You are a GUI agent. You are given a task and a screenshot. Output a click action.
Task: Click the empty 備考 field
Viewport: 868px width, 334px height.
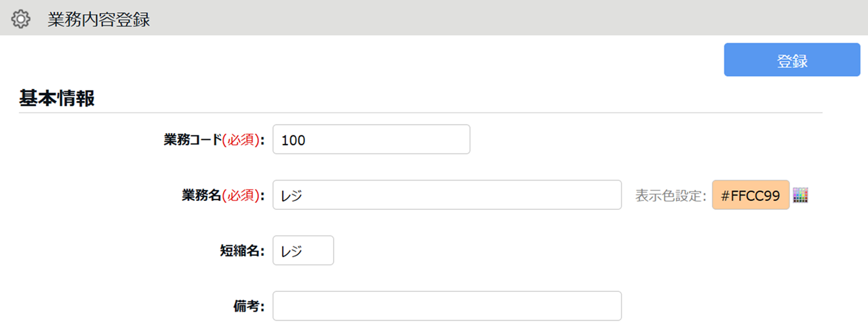click(447, 306)
